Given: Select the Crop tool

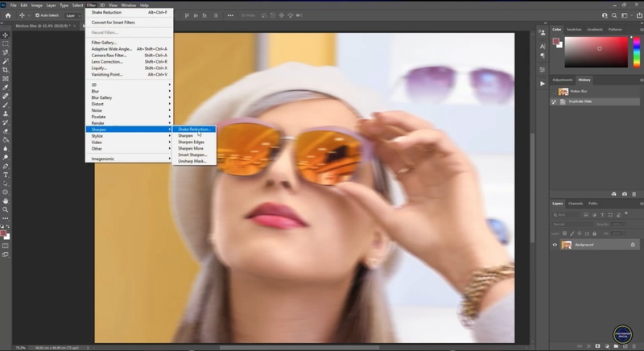Looking at the screenshot, I should tap(6, 70).
